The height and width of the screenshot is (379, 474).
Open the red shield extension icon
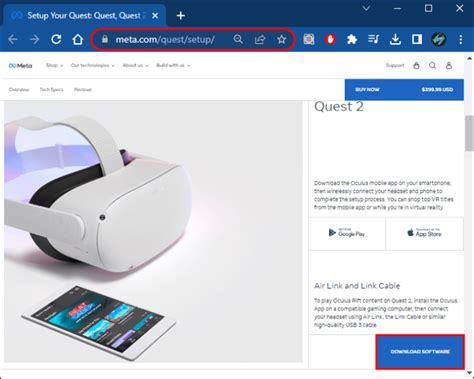330,39
